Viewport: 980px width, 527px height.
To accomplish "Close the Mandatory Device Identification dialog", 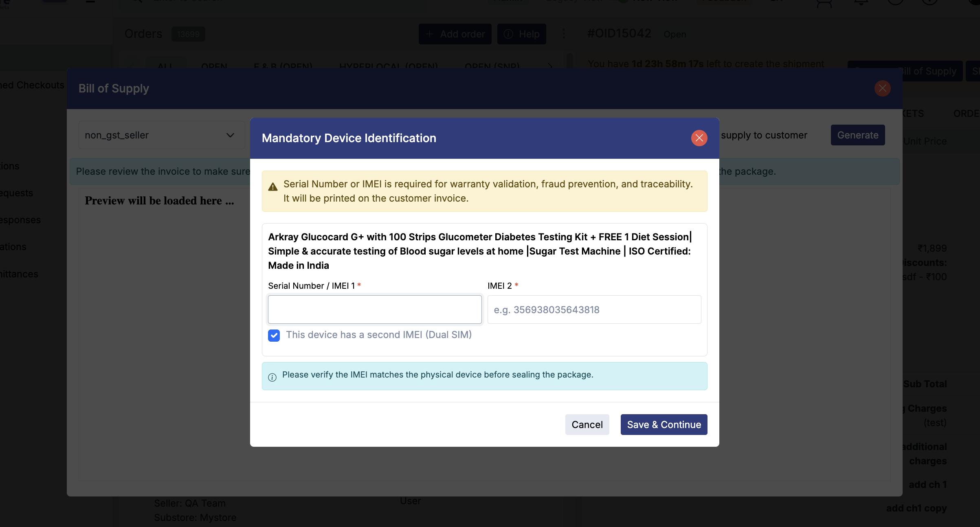I will 699,138.
